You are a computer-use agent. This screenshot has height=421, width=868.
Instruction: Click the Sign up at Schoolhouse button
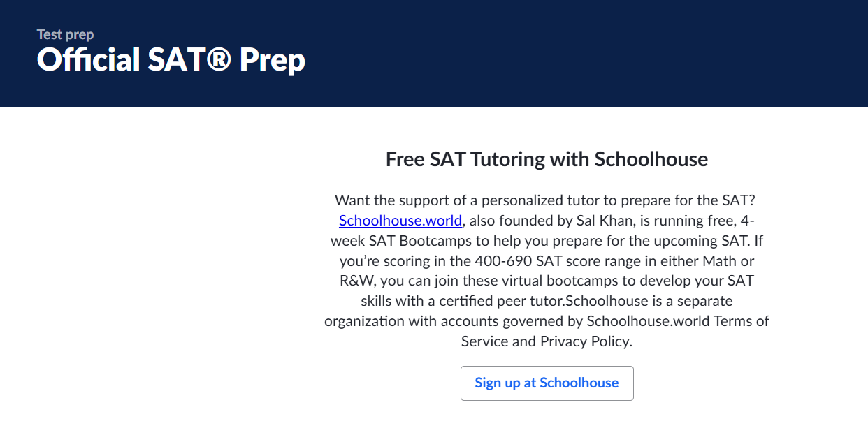click(x=547, y=383)
